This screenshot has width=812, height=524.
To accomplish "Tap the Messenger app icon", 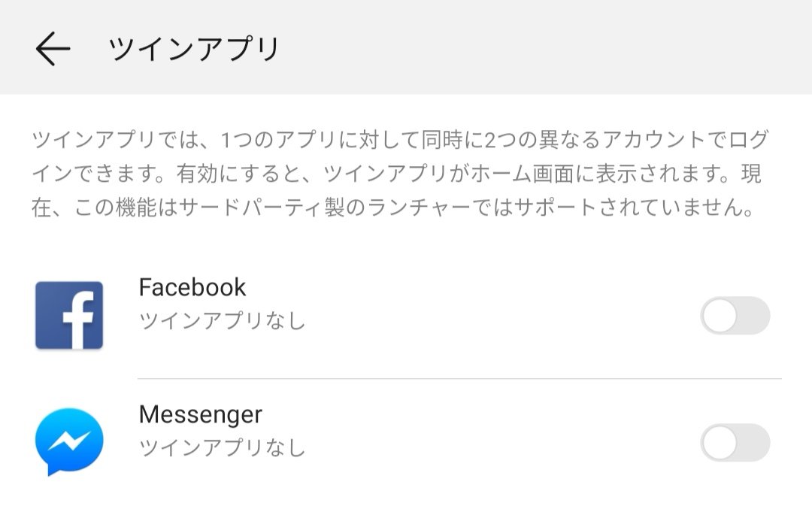I will (x=69, y=441).
